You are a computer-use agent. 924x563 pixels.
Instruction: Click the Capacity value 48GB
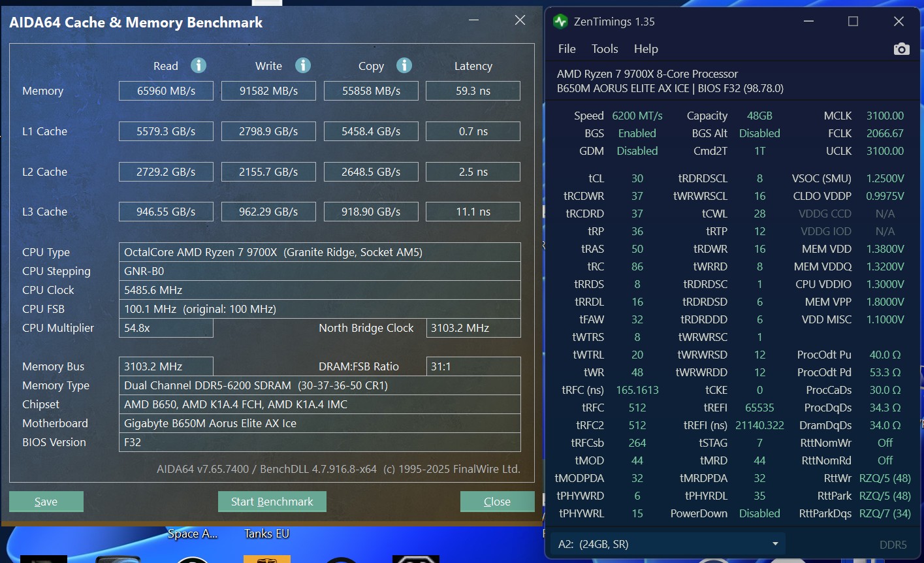click(x=759, y=116)
